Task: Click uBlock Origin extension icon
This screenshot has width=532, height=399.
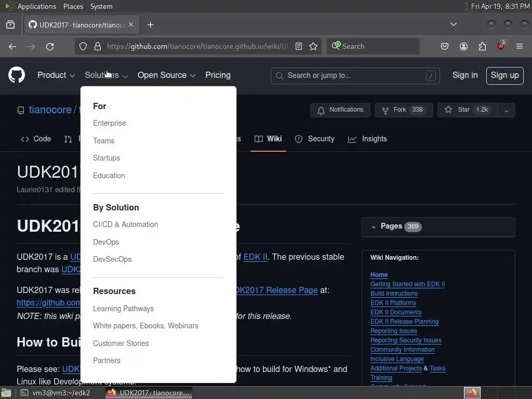Action: pyautogui.click(x=501, y=46)
